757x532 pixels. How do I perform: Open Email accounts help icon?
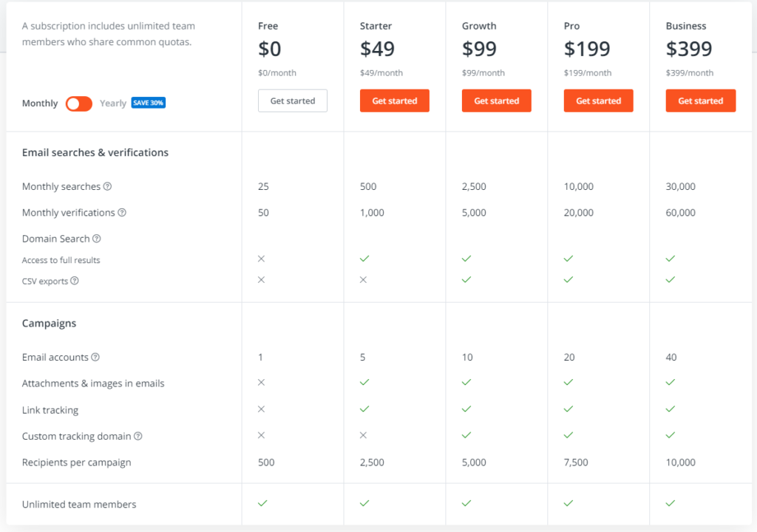tap(95, 357)
